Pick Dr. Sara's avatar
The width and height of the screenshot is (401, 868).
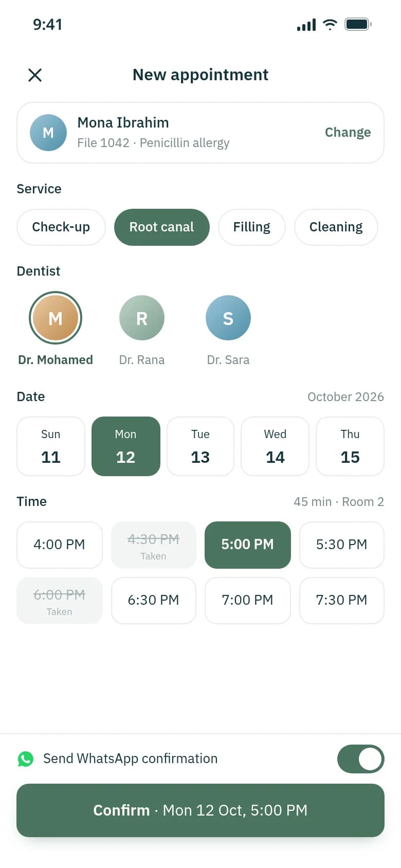pos(228,318)
